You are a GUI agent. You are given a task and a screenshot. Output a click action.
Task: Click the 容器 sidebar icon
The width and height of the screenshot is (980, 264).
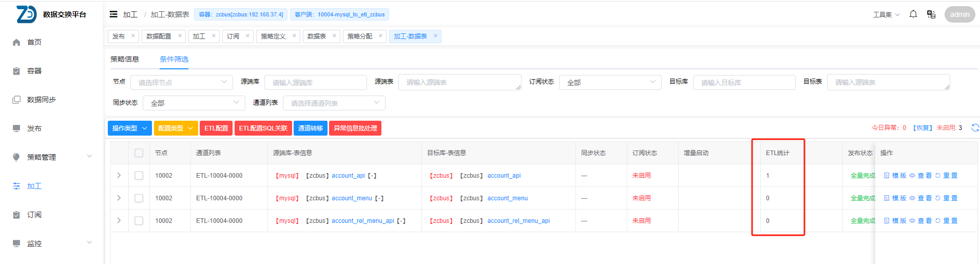point(16,71)
